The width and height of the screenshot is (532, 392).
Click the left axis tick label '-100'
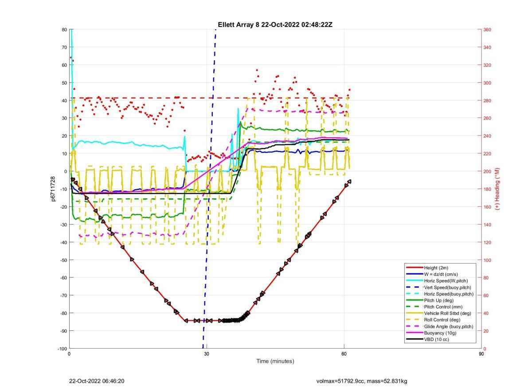pyautogui.click(x=63, y=349)
